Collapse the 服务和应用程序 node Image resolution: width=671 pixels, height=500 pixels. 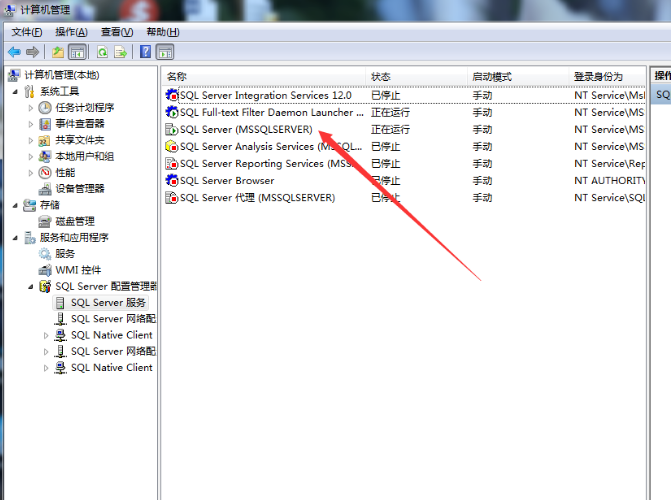(15, 238)
